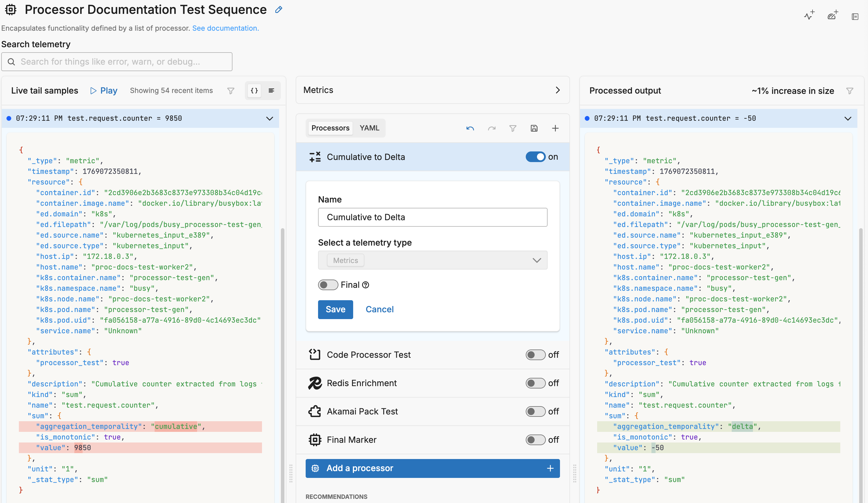Save the processor pipeline configuration
Screen dimensions: 868x503
534,128
